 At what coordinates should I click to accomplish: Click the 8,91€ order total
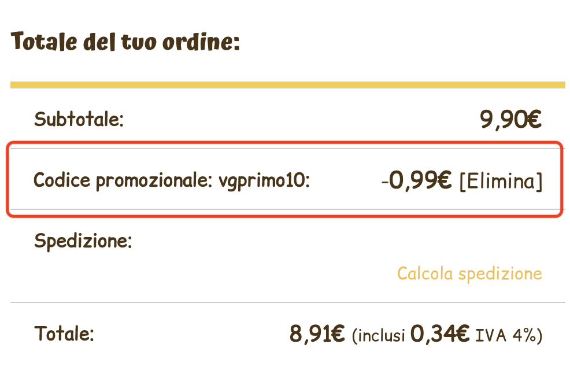coord(317,334)
